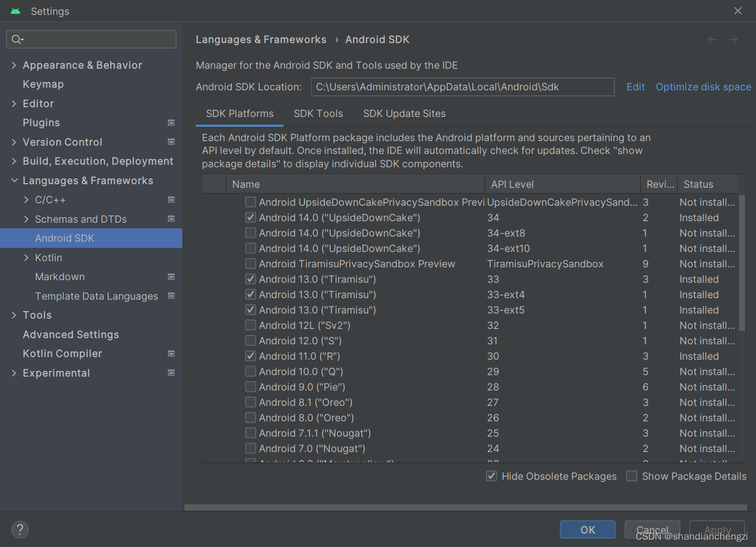Click Edit link for SDK location
Viewport: 756px width, 547px height.
tap(635, 87)
